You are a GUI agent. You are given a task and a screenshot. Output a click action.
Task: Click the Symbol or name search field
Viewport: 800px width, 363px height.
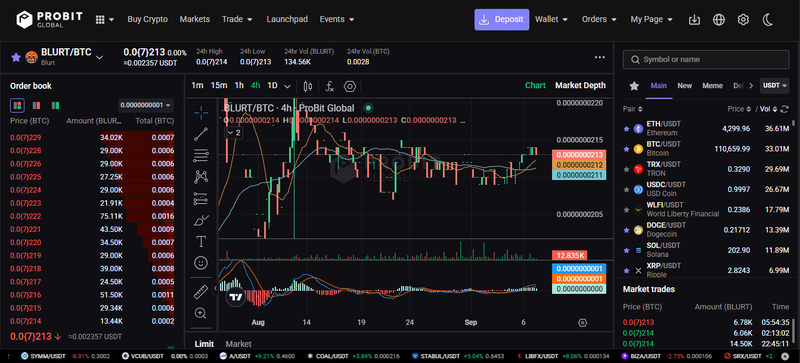coord(706,60)
